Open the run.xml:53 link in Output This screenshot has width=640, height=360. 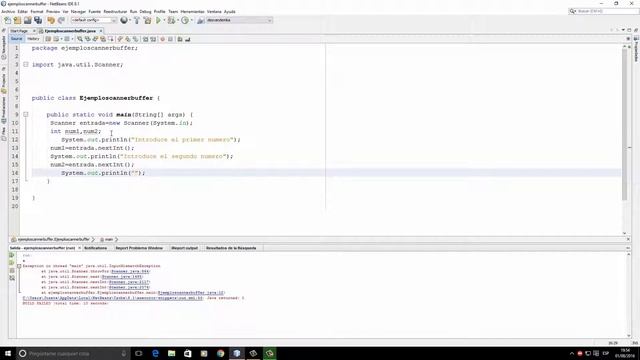pyautogui.click(x=112, y=298)
